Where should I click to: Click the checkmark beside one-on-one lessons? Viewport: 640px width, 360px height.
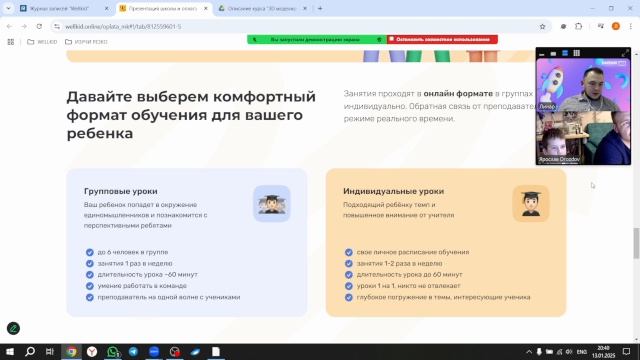point(349,286)
